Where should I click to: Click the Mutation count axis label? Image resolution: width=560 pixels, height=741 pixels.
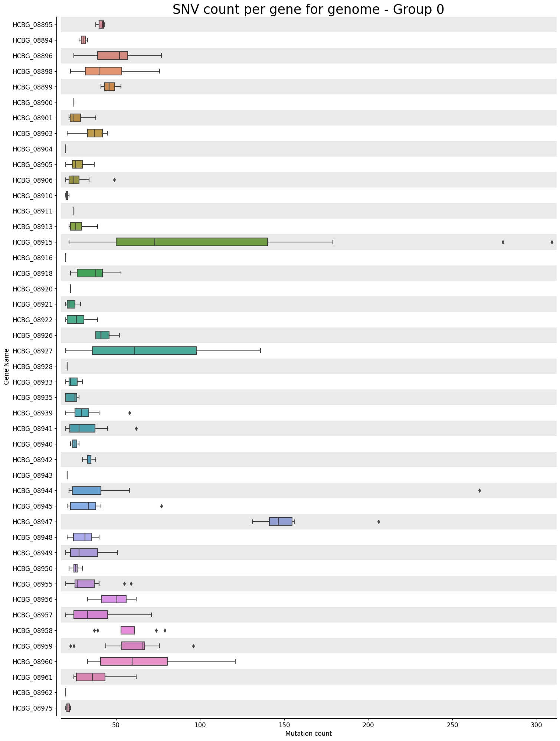click(x=308, y=734)
